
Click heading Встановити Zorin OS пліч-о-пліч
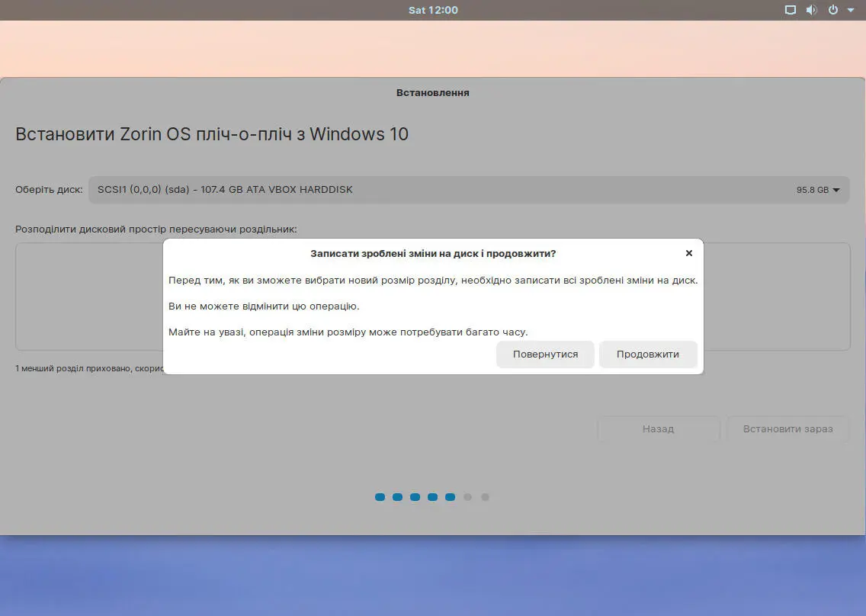click(211, 134)
